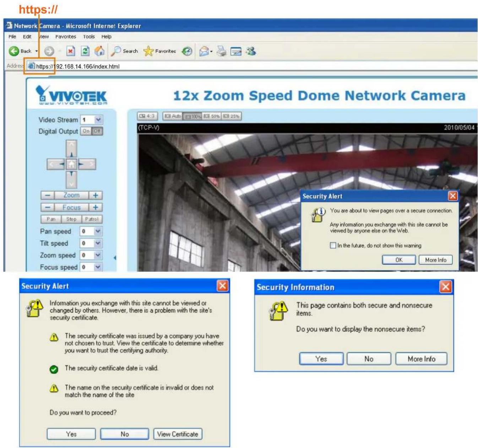Pan camera left with the left arrow
The height and width of the screenshot is (448, 478).
[56, 164]
